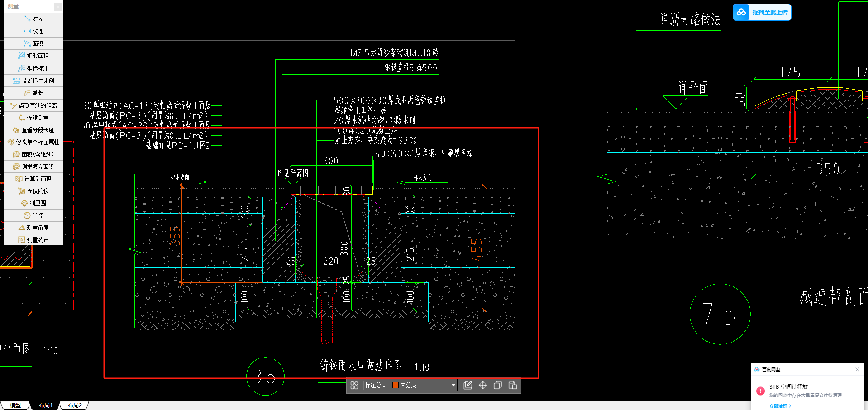Click the orange 未分类 color swatch
This screenshot has height=410, width=868.
(x=395, y=385)
